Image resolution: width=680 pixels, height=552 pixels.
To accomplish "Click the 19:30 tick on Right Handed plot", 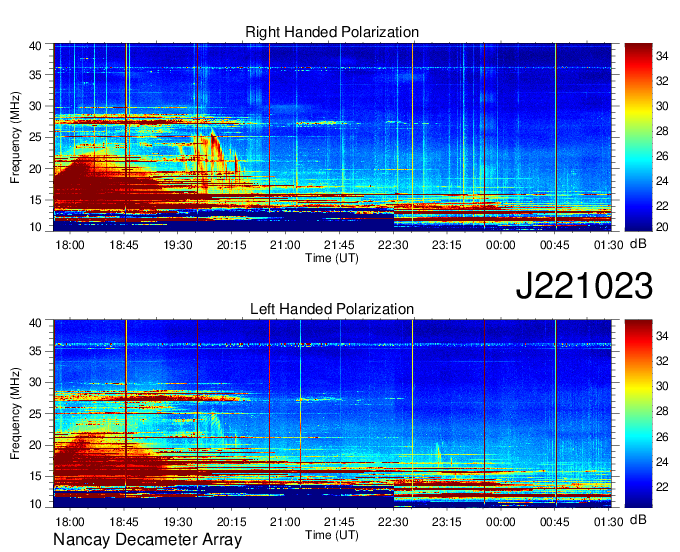I will tap(177, 245).
